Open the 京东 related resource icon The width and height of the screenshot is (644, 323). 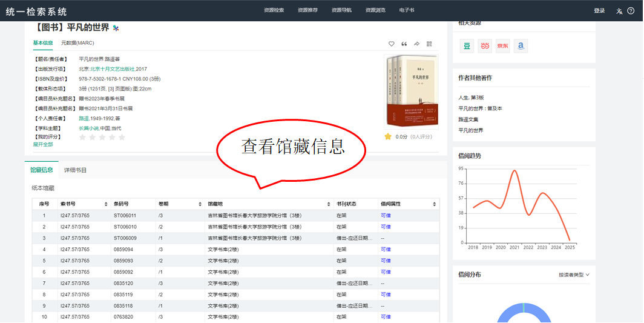click(x=503, y=46)
